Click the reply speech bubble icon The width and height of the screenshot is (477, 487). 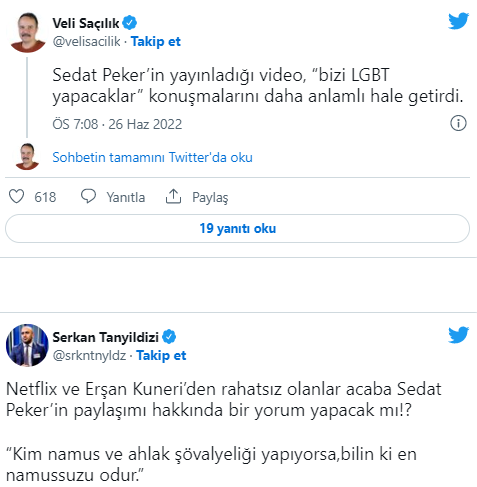88,196
